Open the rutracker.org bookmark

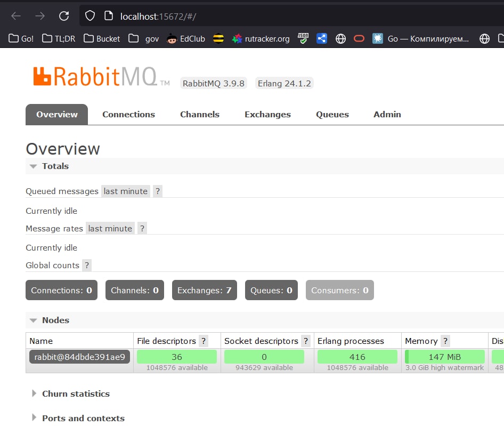point(261,38)
